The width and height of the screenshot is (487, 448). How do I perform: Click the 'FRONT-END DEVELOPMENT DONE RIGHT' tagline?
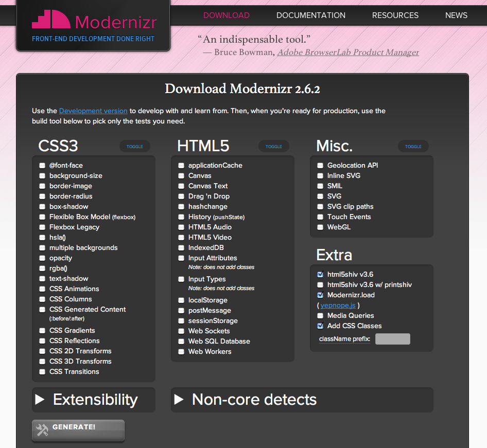(93, 39)
